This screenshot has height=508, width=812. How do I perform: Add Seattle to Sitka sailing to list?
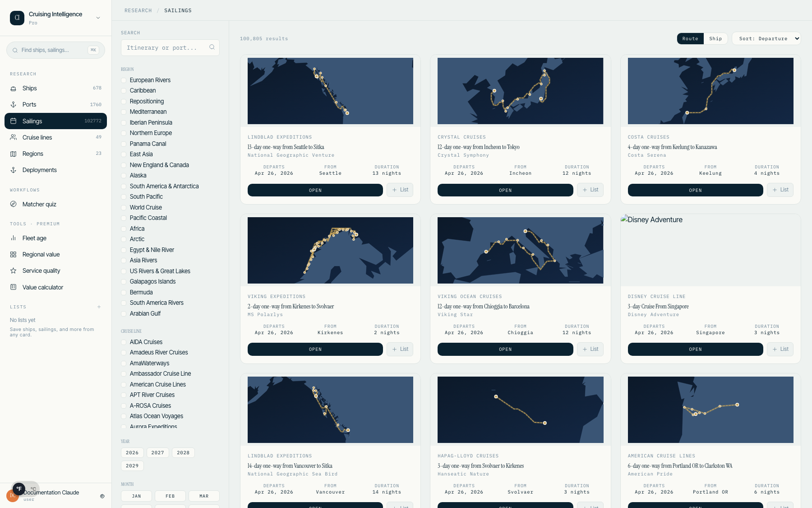click(x=400, y=190)
